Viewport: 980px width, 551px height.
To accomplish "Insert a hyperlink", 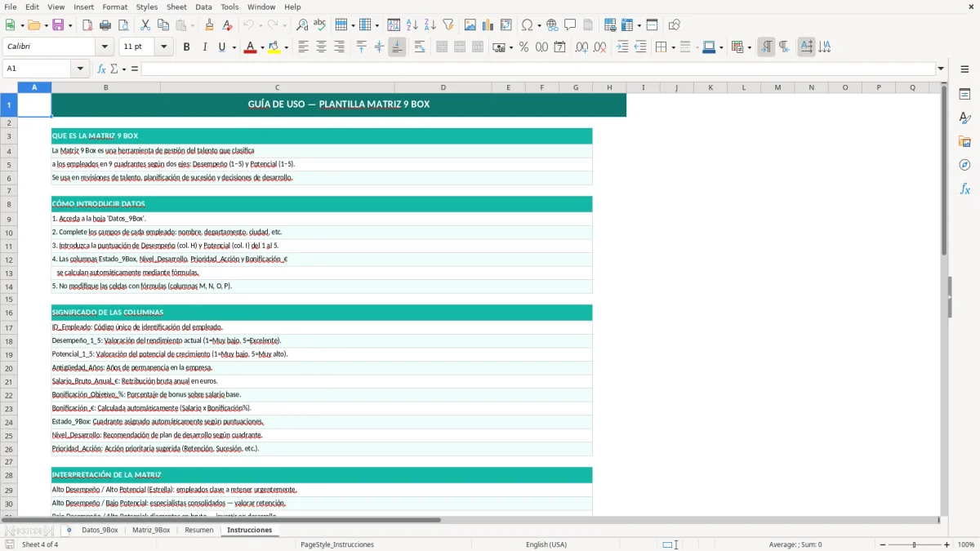I will [x=552, y=25].
